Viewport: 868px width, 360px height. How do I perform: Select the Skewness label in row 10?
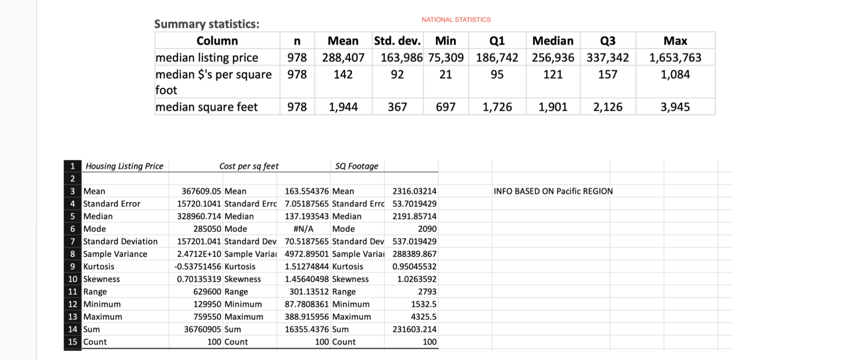pyautogui.click(x=101, y=279)
